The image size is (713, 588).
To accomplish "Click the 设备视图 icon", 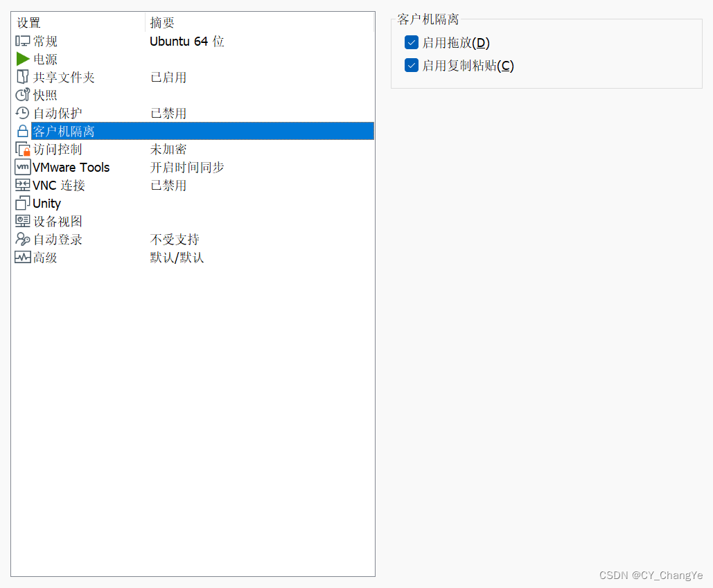I will click(22, 221).
